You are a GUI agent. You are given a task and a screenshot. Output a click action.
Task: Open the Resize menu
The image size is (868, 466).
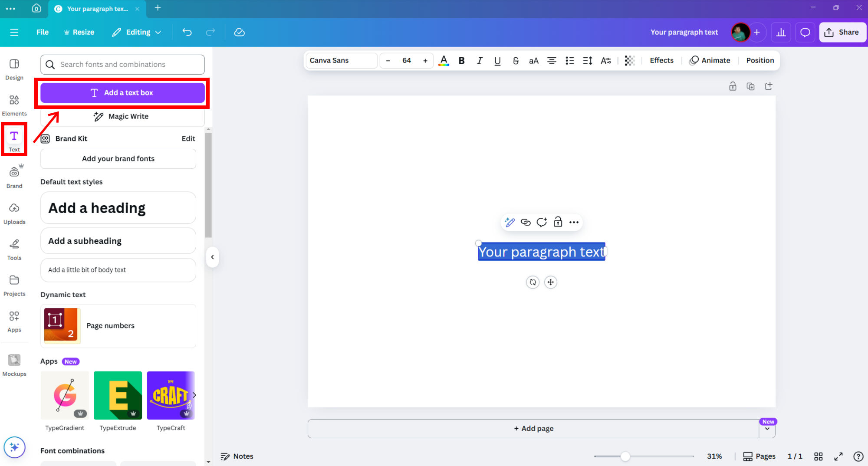tap(79, 32)
